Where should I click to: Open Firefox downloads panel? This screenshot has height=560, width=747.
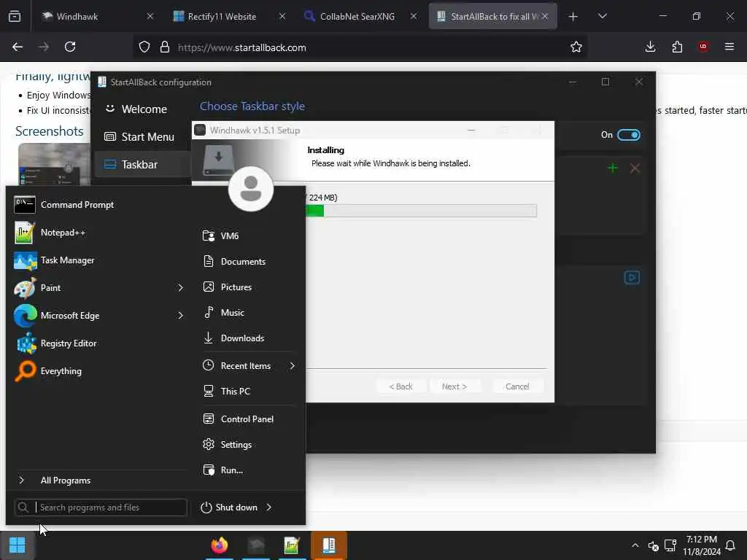pos(650,47)
